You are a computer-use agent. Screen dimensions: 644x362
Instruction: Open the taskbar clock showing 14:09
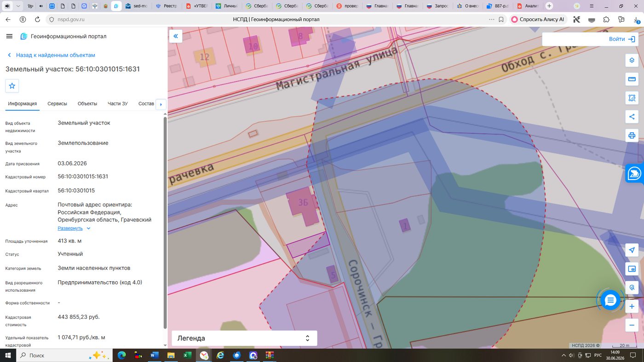coord(615,355)
